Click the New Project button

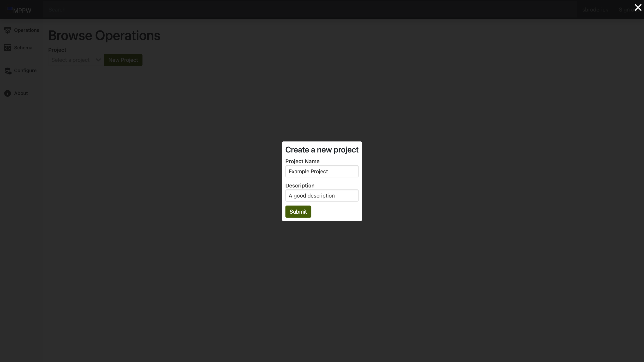[x=123, y=60]
